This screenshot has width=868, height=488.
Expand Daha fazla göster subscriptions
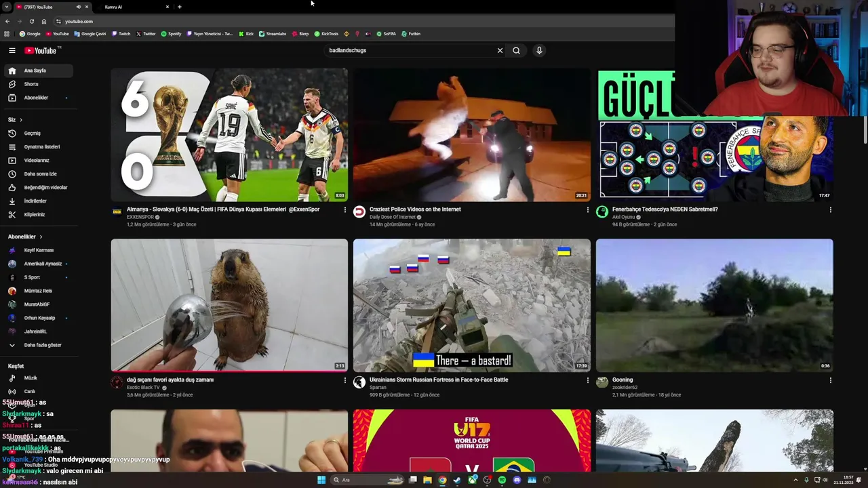click(39, 345)
